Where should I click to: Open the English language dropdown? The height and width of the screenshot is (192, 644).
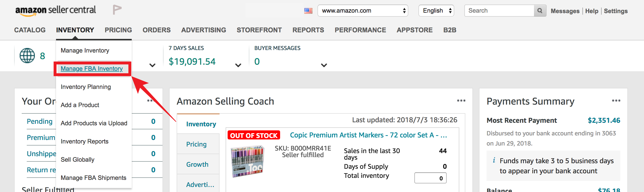point(436,11)
